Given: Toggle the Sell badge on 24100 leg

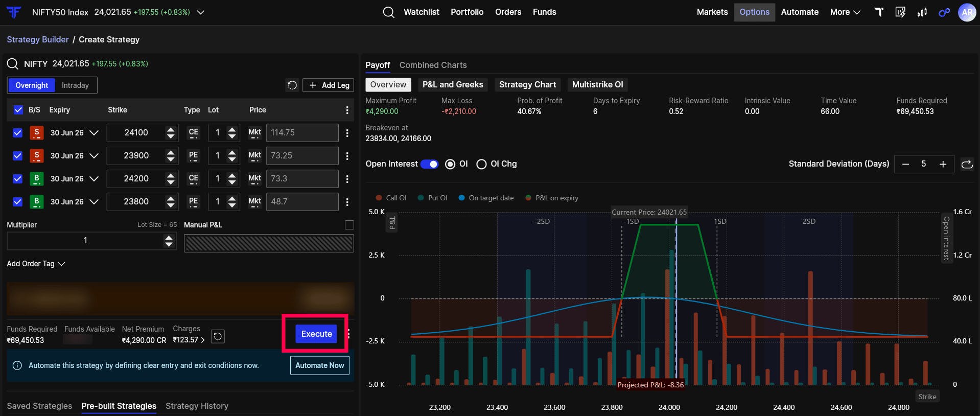Looking at the screenshot, I should (36, 133).
